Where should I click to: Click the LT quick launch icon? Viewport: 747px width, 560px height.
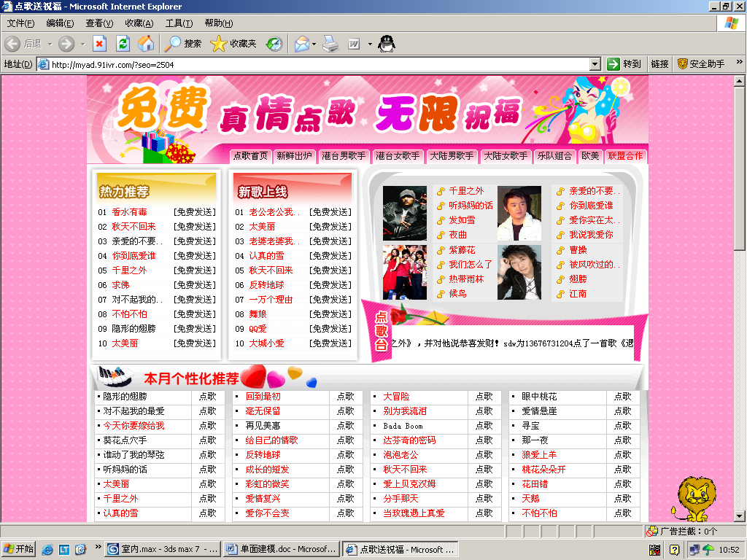click(64, 550)
